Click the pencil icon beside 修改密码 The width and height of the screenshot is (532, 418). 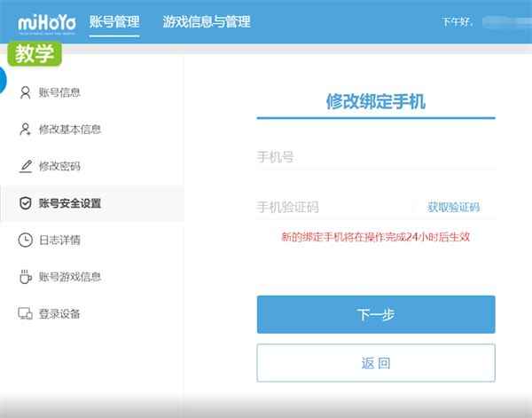[x=25, y=167]
